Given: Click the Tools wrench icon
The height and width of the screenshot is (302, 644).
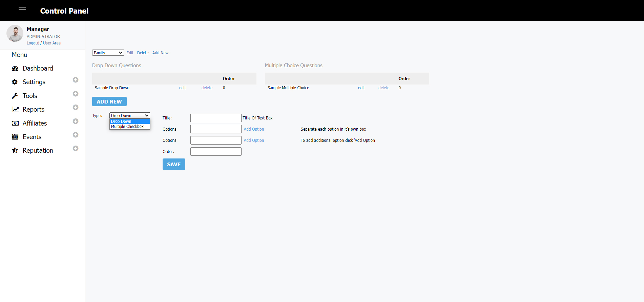Looking at the screenshot, I should point(15,96).
